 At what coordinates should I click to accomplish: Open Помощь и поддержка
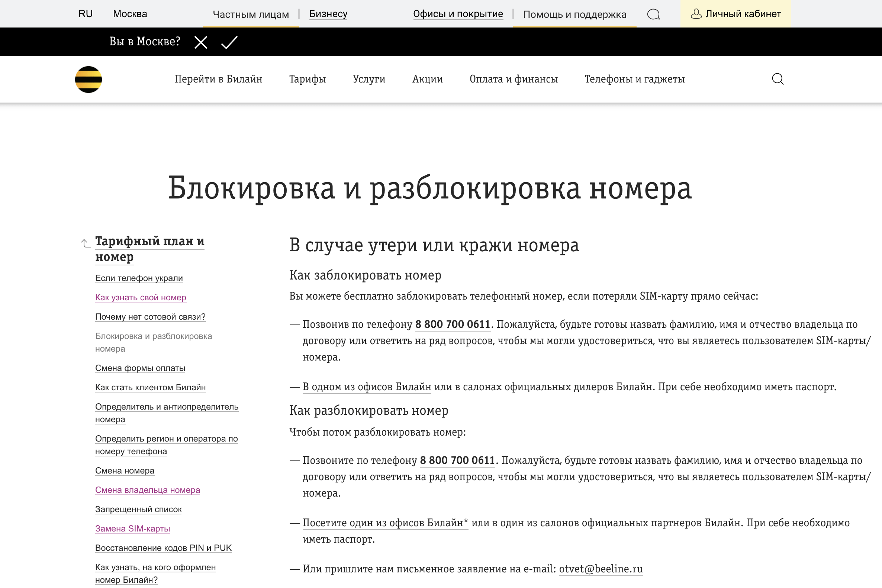[x=575, y=14]
